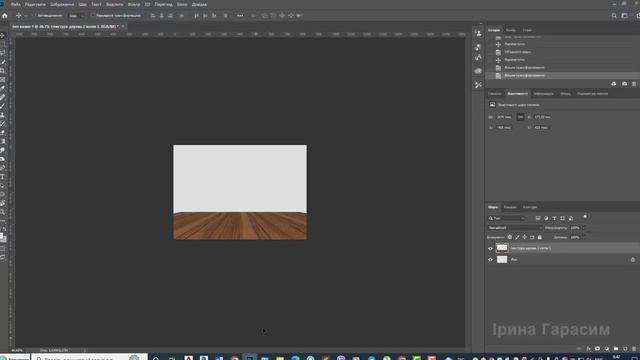This screenshot has width=640, height=360.
Task: Select the Brush tool in toolbox
Action: (x=2, y=106)
